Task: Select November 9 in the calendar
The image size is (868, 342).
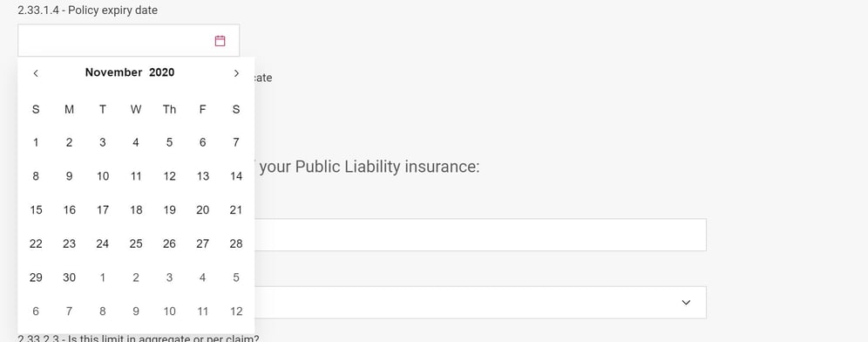Action: pos(69,176)
